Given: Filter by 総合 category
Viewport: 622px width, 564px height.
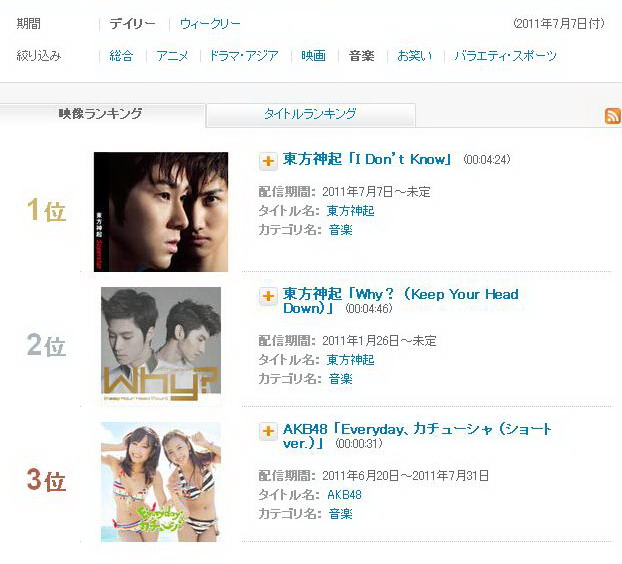Looking at the screenshot, I should point(121,56).
